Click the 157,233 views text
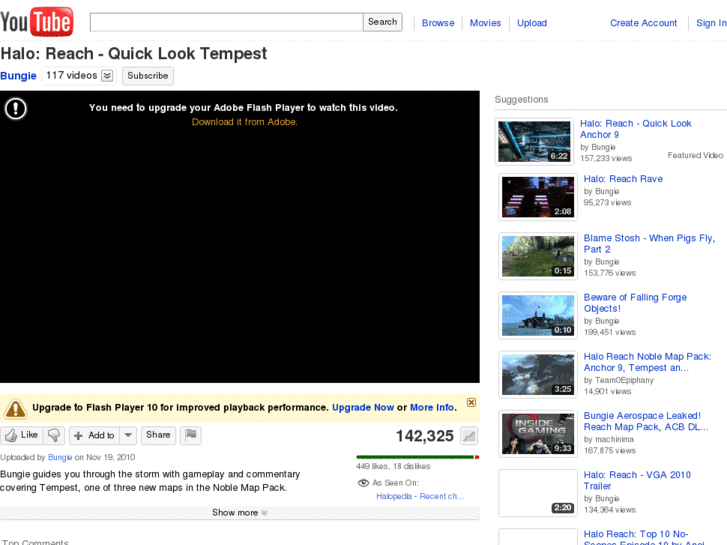This screenshot has height=545, width=727. (x=606, y=158)
